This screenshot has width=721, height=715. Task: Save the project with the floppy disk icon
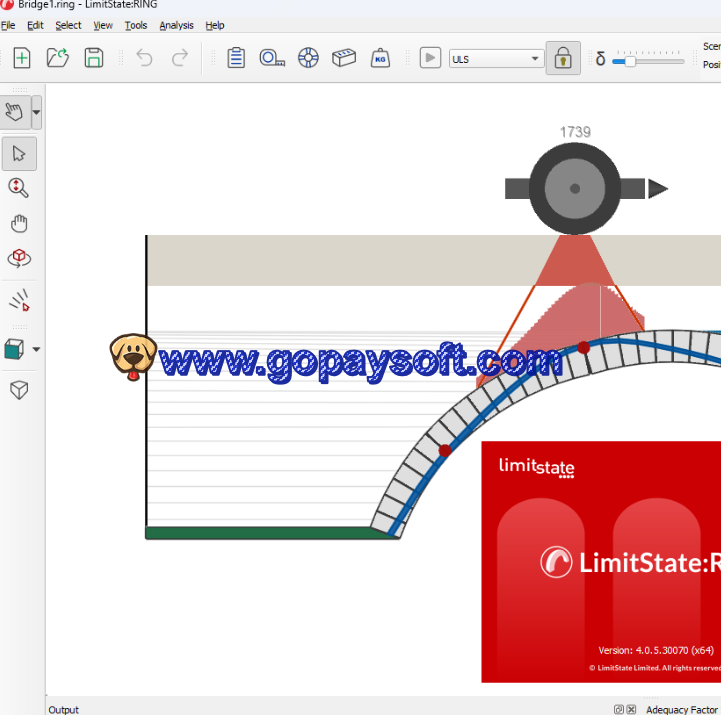93,58
